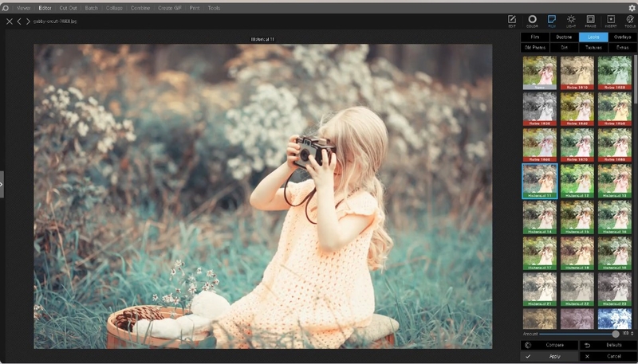This screenshot has height=364, width=638.
Task: Open the Edit tools panel
Action: (x=512, y=20)
